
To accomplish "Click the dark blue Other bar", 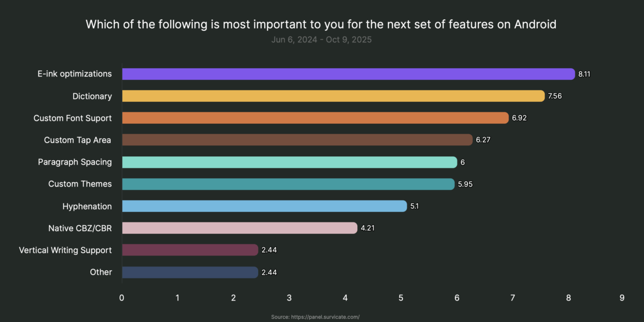I will [190, 272].
